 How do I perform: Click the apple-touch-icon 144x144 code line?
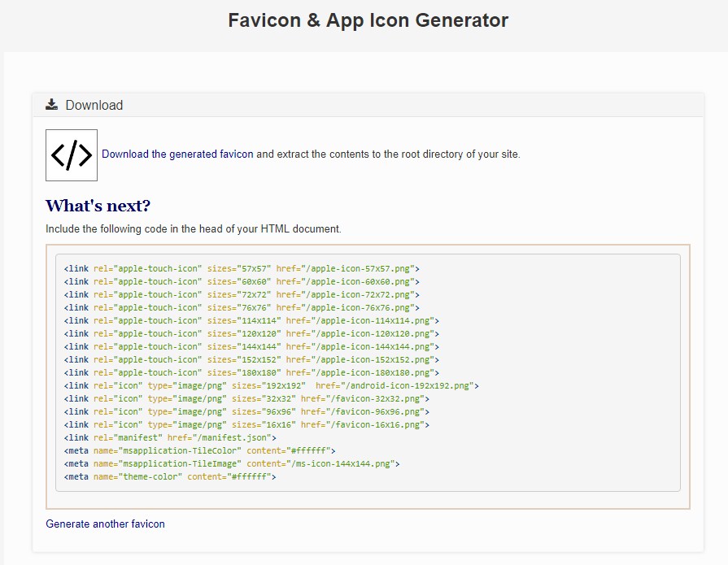[x=251, y=346]
